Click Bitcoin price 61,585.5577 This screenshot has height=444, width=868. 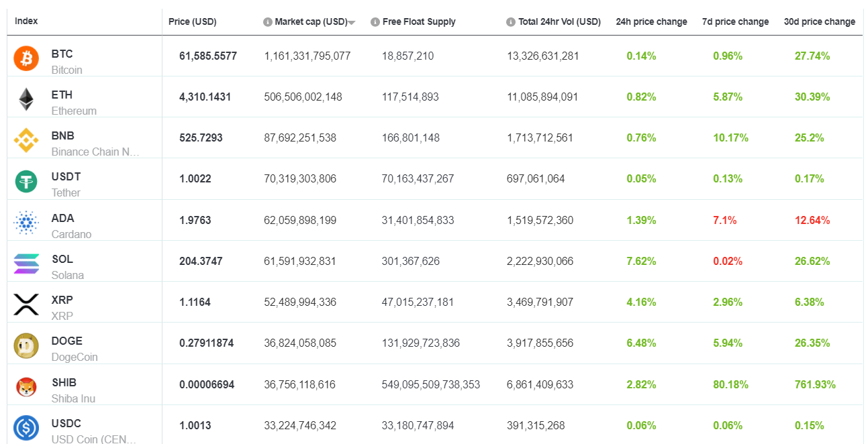208,56
